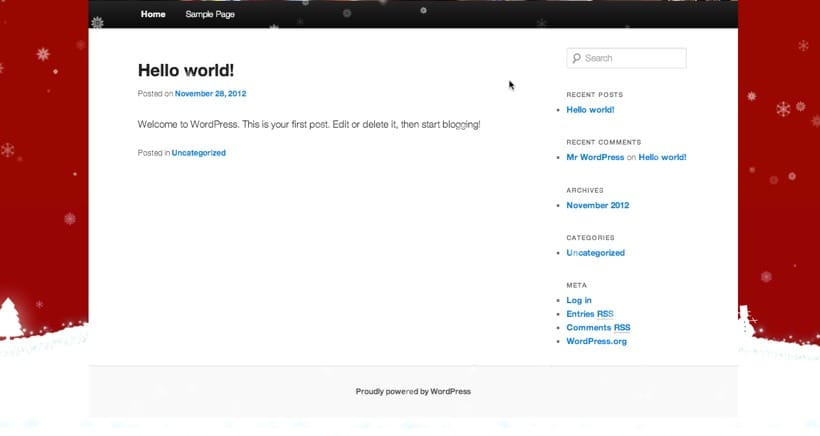Image resolution: width=820 pixels, height=436 pixels.
Task: Open the Sample Page menu item
Action: pyautogui.click(x=210, y=14)
